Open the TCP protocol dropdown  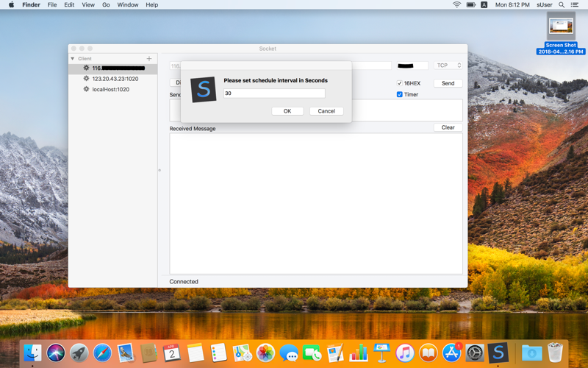[448, 66]
